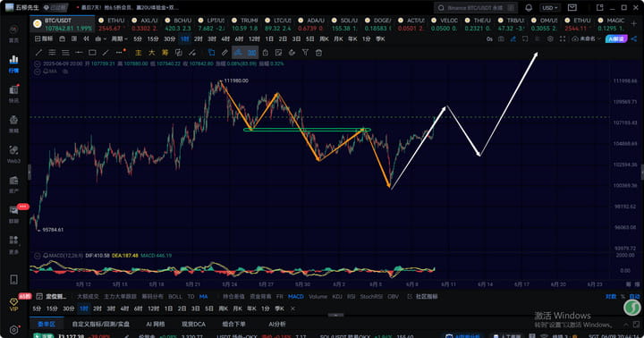Open the AI 网格 tab

point(156,324)
